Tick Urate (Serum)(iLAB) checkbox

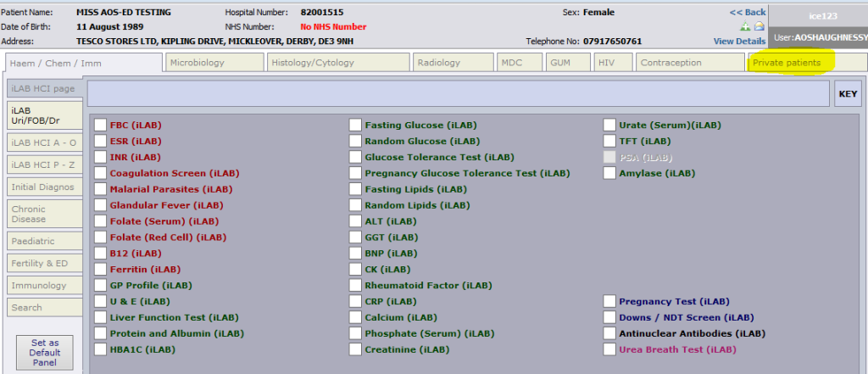click(x=609, y=126)
